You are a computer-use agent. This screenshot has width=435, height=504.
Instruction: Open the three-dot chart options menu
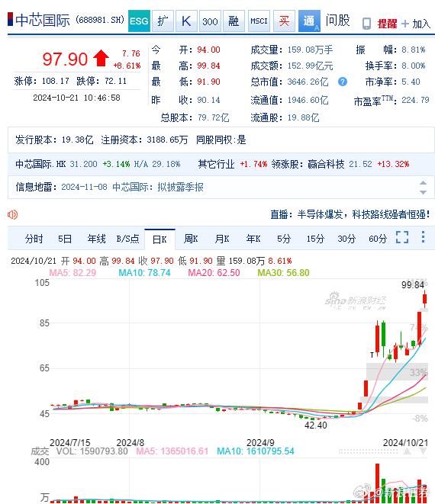tap(423, 237)
